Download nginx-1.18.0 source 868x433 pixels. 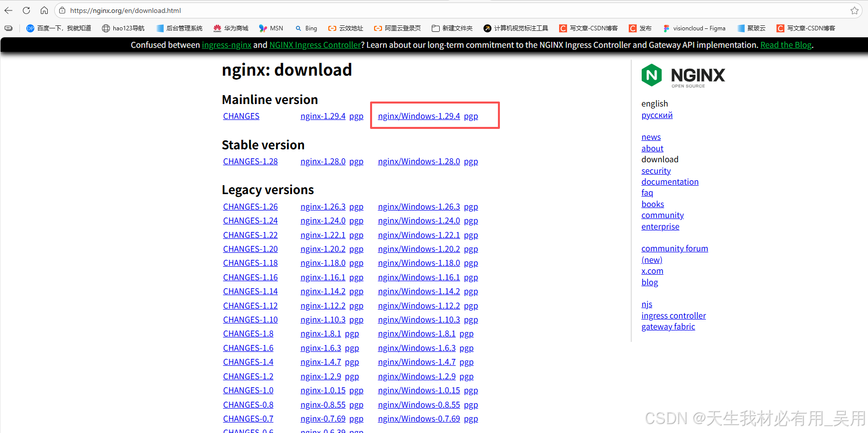tap(323, 263)
